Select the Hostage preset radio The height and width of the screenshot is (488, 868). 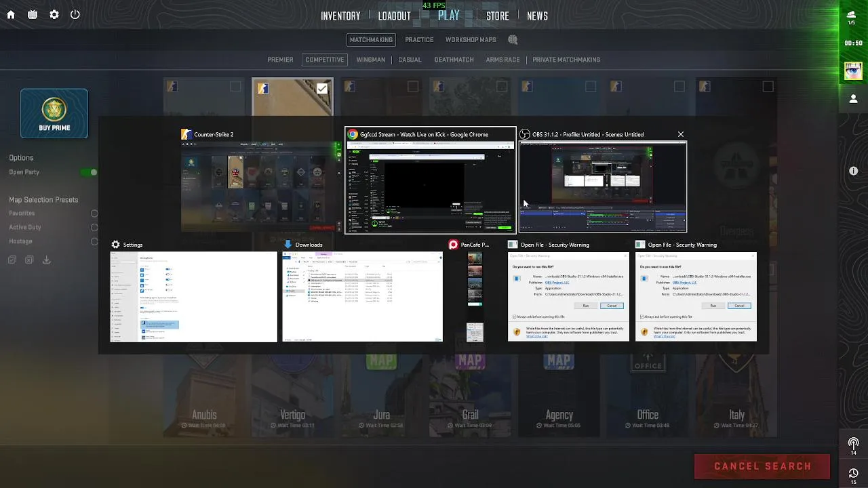pos(94,241)
